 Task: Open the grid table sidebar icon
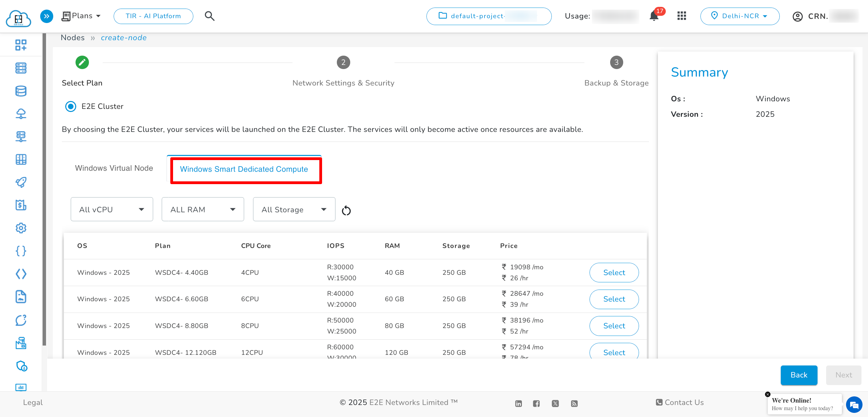(21, 159)
